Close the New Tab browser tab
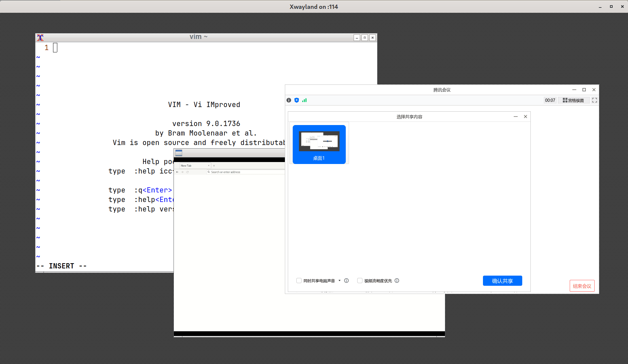Viewport: 628px width, 364px height. pyautogui.click(x=209, y=166)
